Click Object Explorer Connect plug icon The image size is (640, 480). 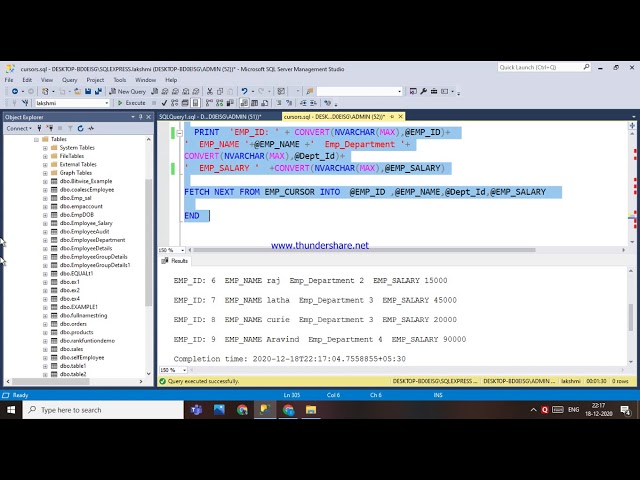(x=39, y=128)
